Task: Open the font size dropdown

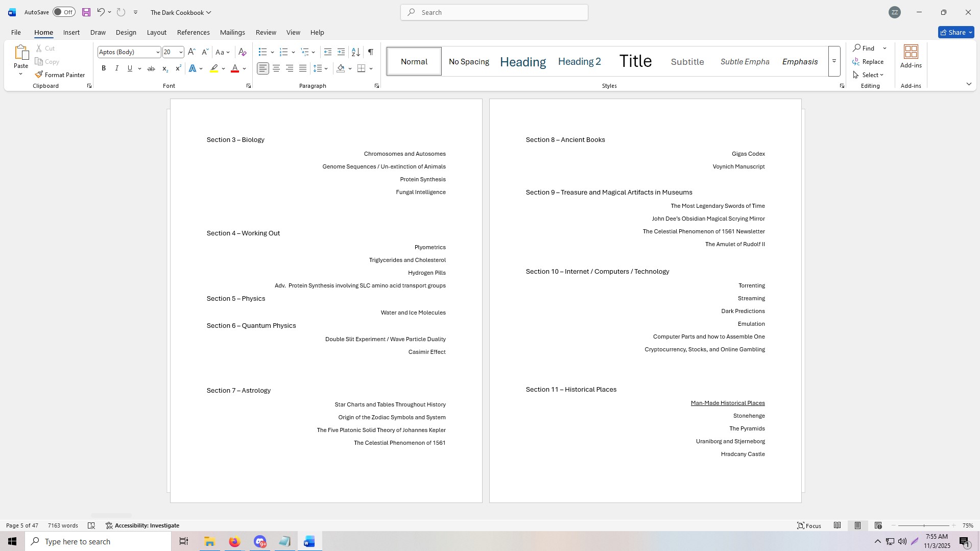Action: pos(181,52)
